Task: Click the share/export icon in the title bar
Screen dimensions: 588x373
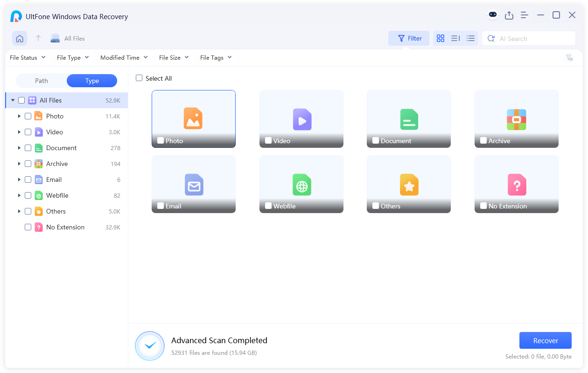Action: pos(509,15)
